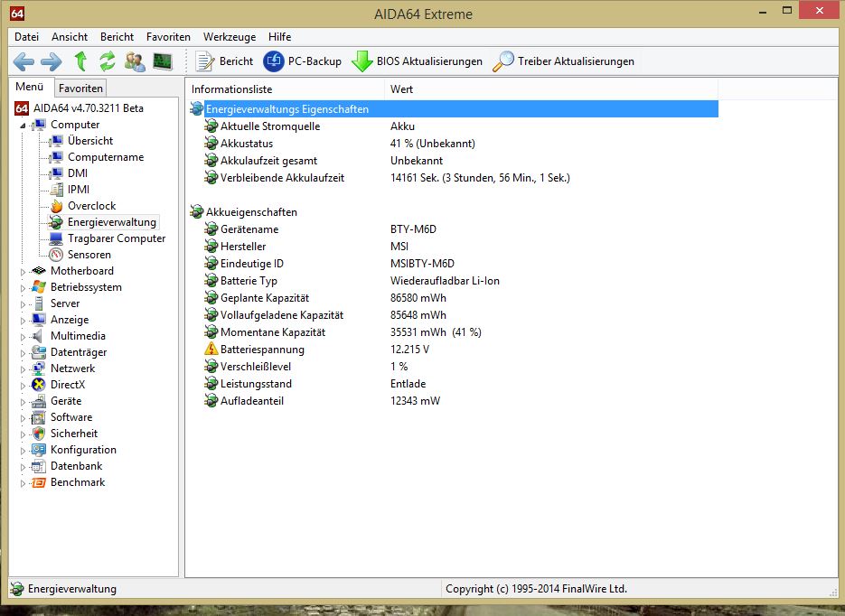Screen dimensions: 845x616
Task: Open Treiber Aktualisierungen
Action: point(564,61)
